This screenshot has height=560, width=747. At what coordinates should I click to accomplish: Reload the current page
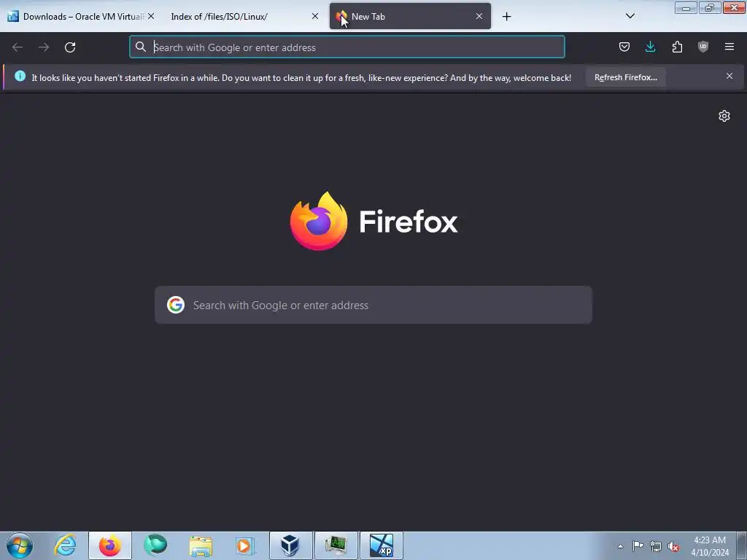70,47
